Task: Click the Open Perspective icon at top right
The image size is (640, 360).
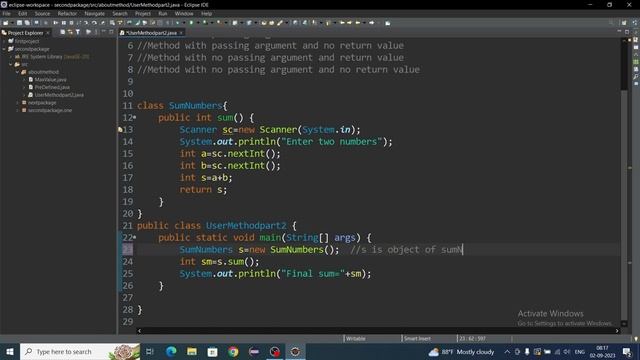Action: 624,23
